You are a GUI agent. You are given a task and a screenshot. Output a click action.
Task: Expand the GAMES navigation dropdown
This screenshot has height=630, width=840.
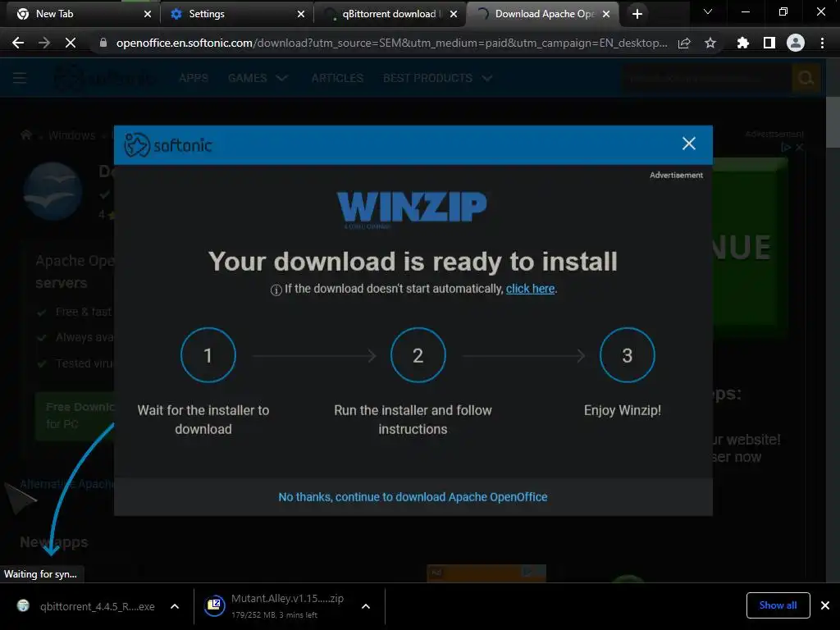point(258,78)
